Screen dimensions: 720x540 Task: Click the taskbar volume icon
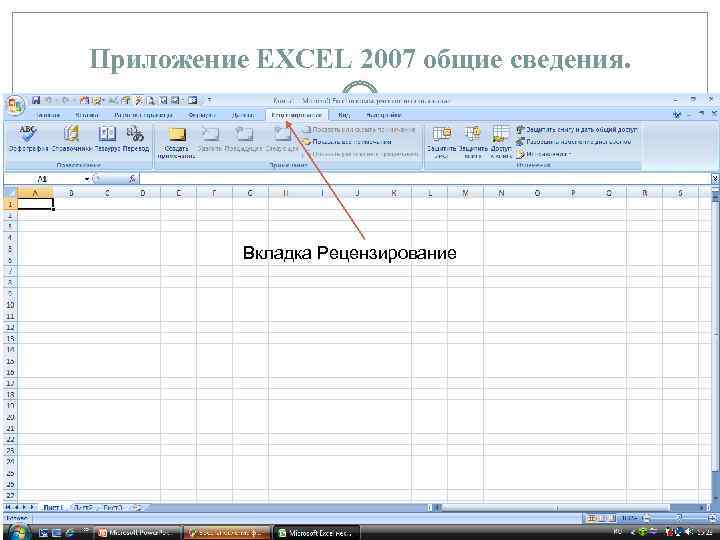coord(688,532)
